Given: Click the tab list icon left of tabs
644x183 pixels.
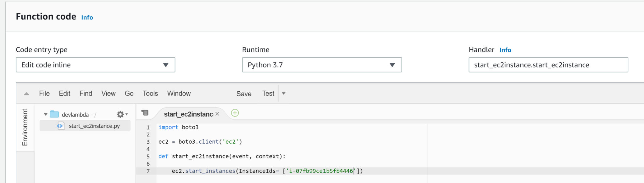Looking at the screenshot, I should pyautogui.click(x=145, y=113).
